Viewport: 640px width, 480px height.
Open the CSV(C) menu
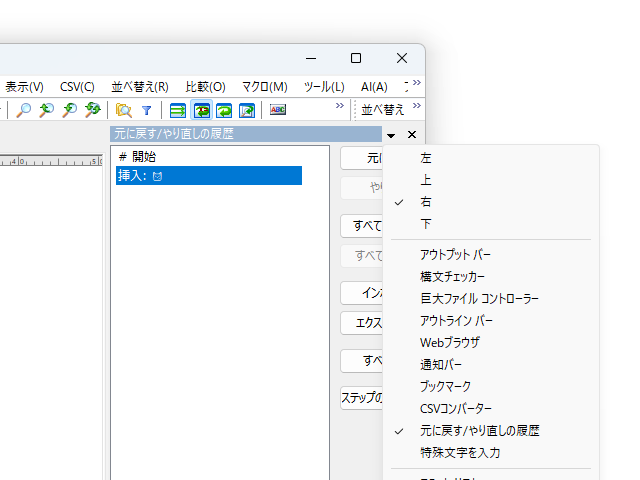tap(77, 87)
